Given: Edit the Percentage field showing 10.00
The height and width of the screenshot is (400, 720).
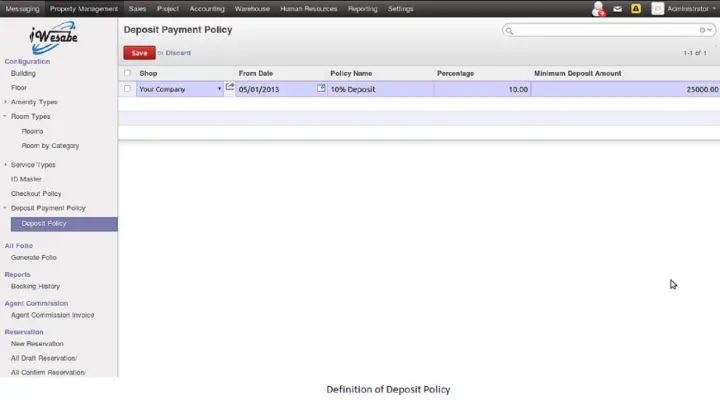Looking at the screenshot, I should pyautogui.click(x=482, y=89).
